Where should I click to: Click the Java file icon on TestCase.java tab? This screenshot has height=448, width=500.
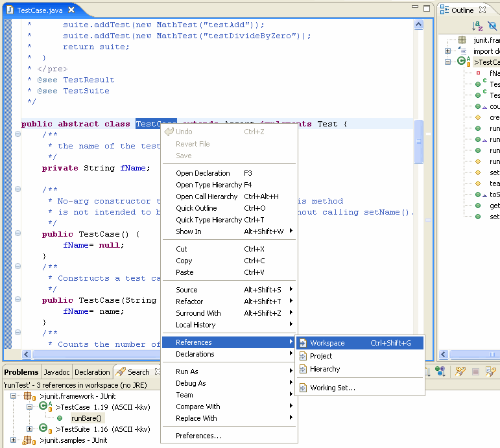10,10
